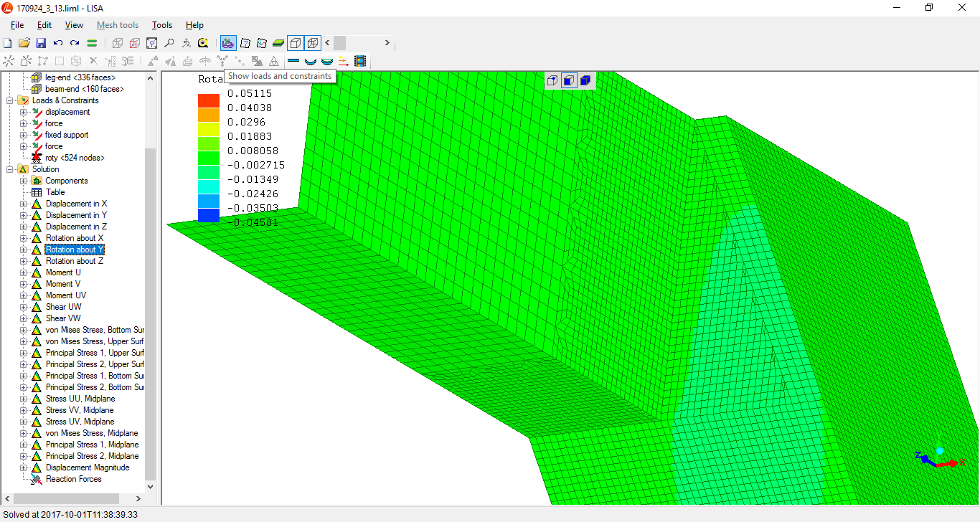
Task: Collapse the Solution tree branch
Action: click(x=10, y=169)
